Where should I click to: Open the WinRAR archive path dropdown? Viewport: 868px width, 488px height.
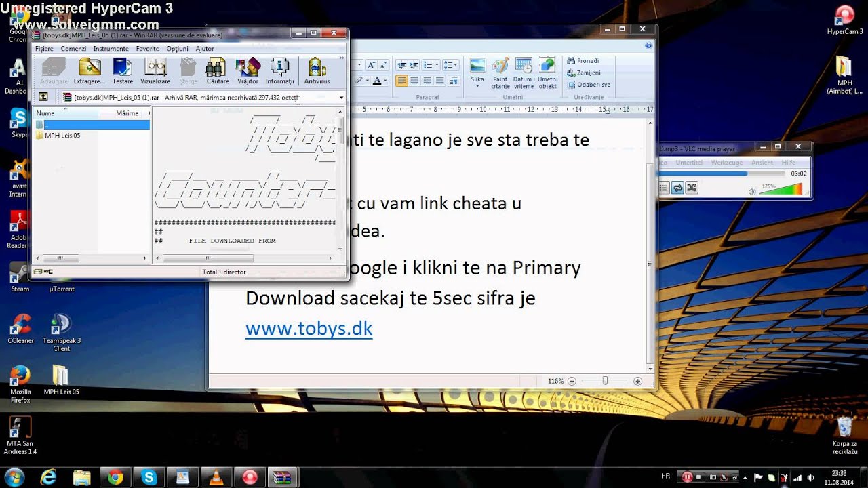[341, 98]
